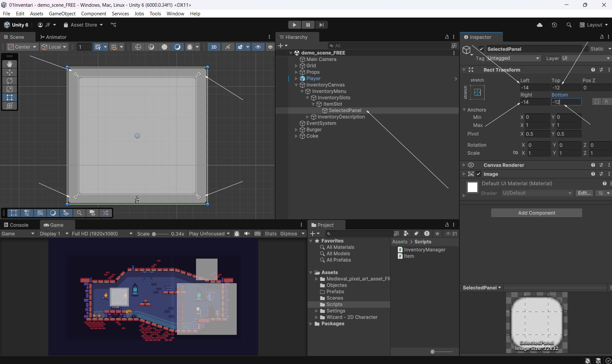Switch to the Console tab

(16, 225)
